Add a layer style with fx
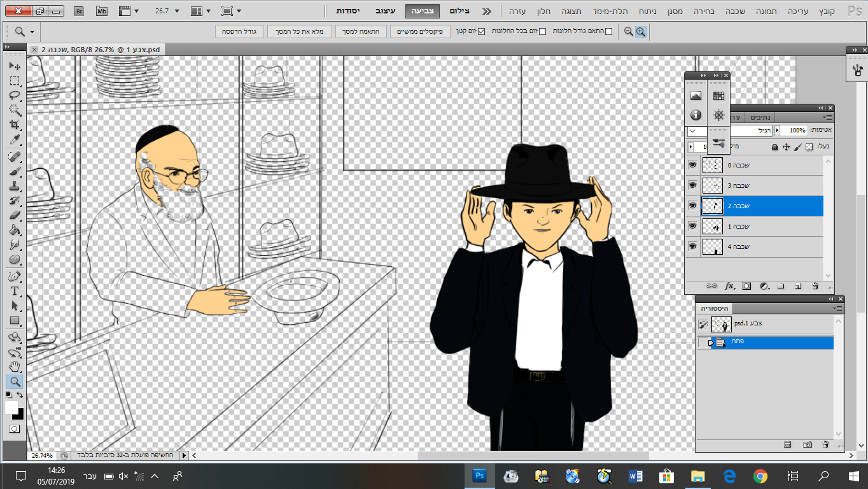 pos(729,287)
